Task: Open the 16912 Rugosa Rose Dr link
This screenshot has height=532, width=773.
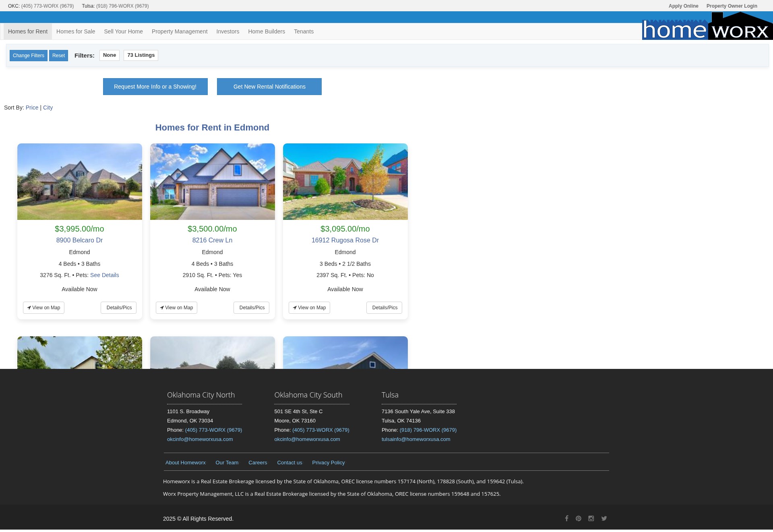Action: (345, 240)
